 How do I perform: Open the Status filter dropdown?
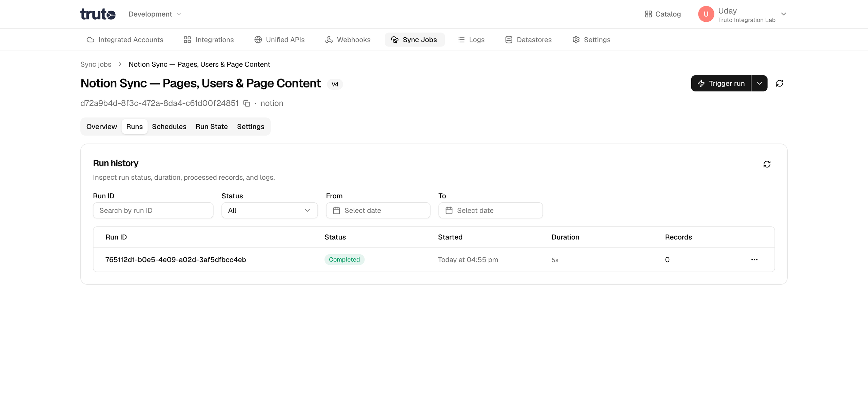270,211
